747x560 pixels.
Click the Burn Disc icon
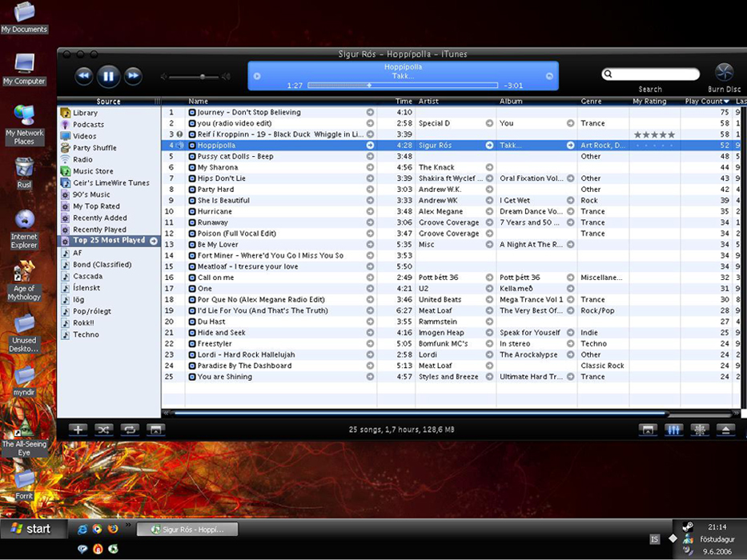[724, 73]
